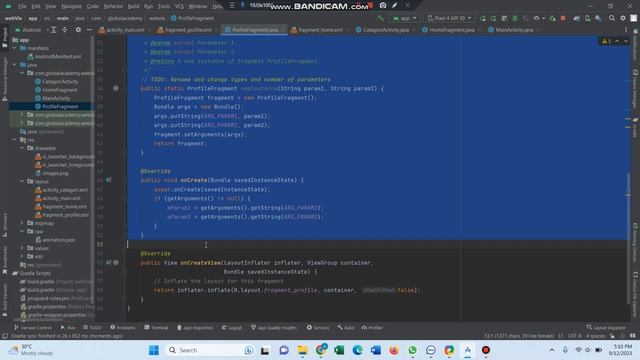Viewport: 640px width, 360px height.
Task: Open Logcat tool window
Action: point(231,328)
